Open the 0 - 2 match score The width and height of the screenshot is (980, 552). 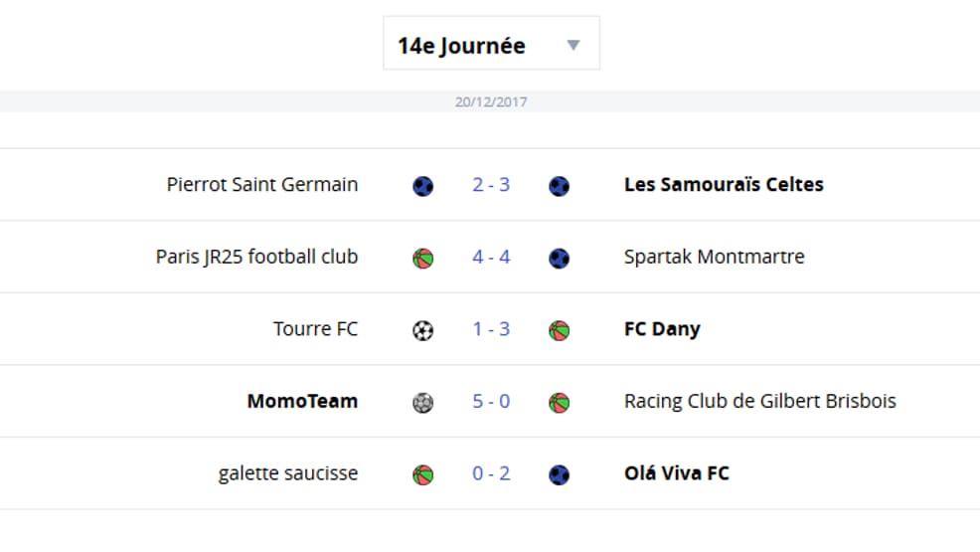[x=491, y=473]
